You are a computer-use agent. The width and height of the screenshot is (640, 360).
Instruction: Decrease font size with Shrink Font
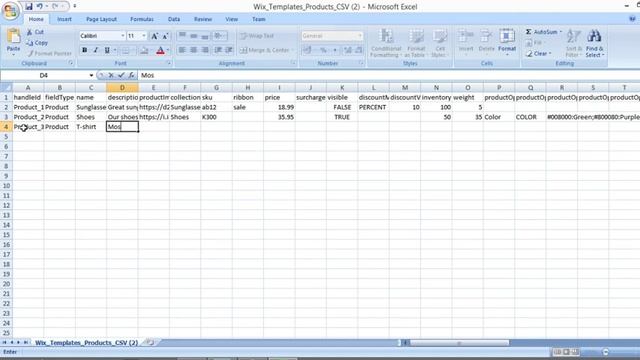[165, 36]
